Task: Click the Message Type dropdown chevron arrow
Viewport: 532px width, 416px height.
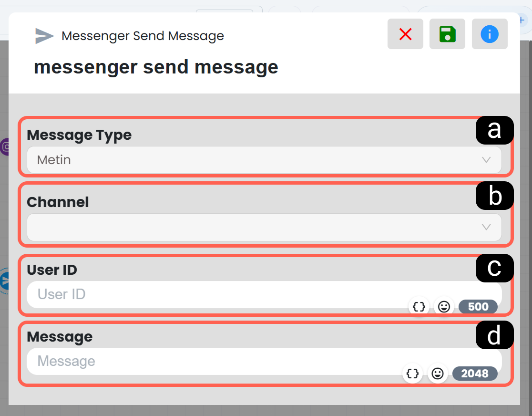Action: 486,160
